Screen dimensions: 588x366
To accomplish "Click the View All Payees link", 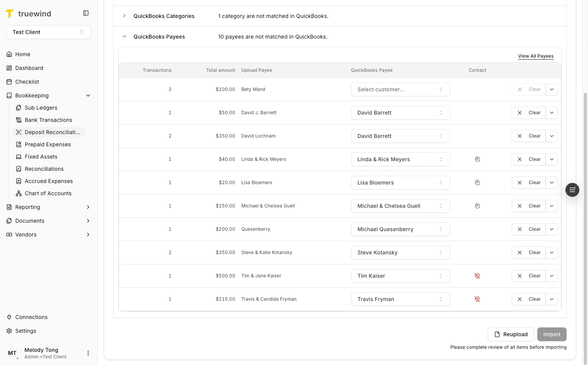I will [536, 56].
